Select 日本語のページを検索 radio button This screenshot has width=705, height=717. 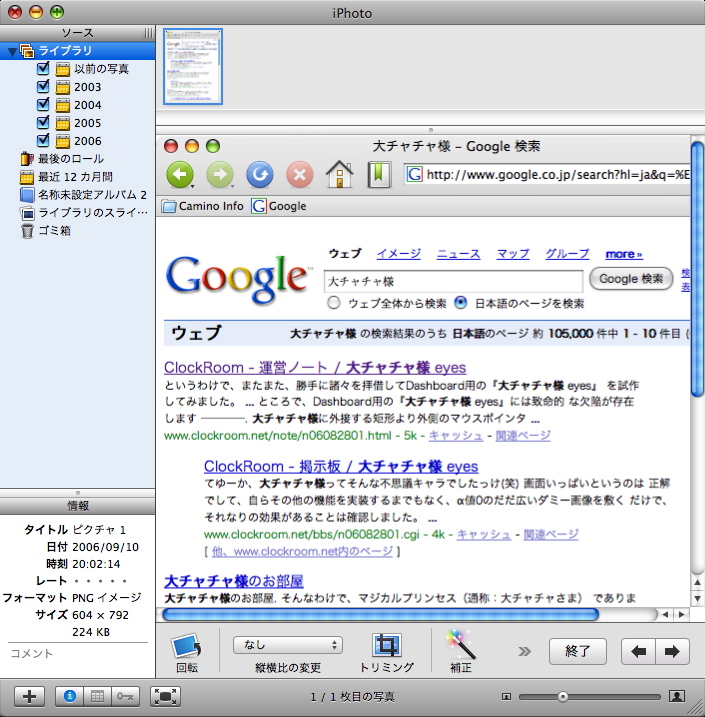460,303
